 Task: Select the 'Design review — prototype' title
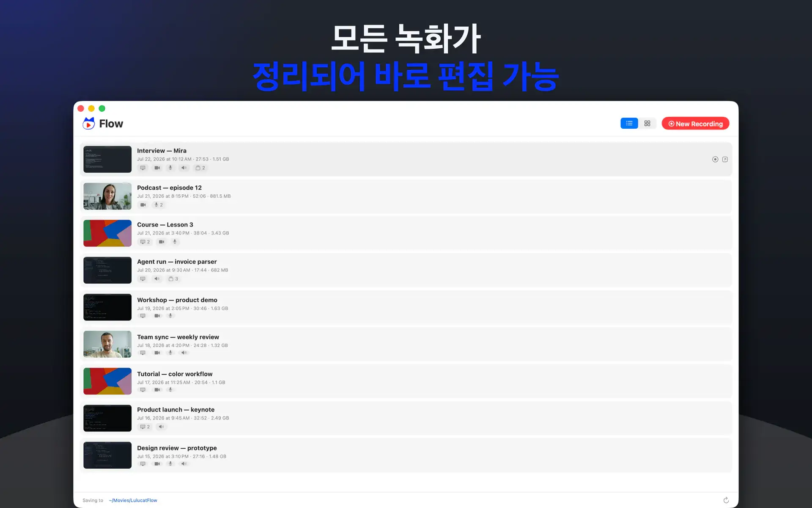coord(177,448)
